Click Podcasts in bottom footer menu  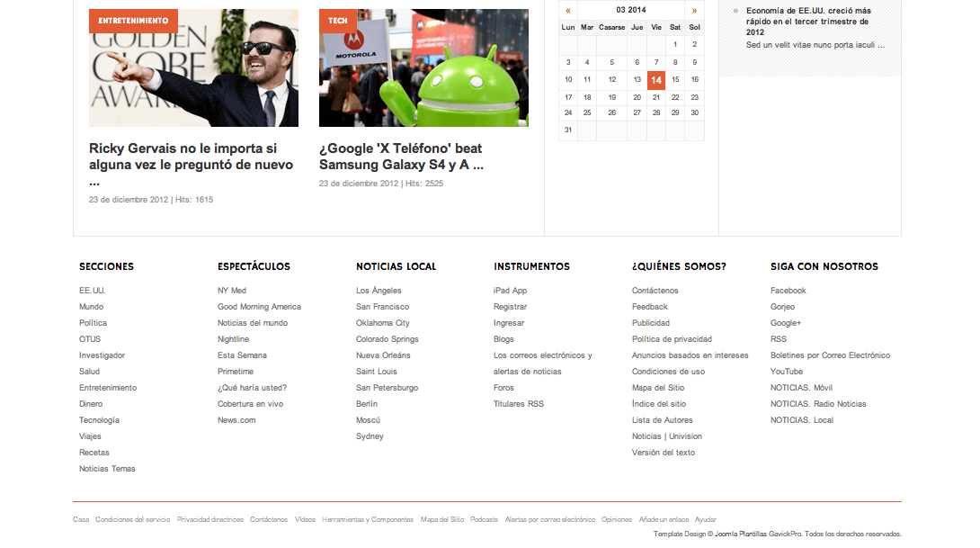[485, 519]
